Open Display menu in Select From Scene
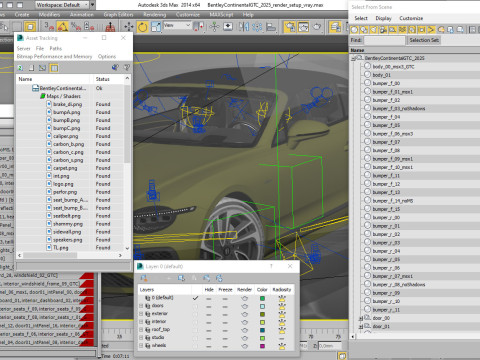Screen dimensions: 480x360 pos(383,18)
